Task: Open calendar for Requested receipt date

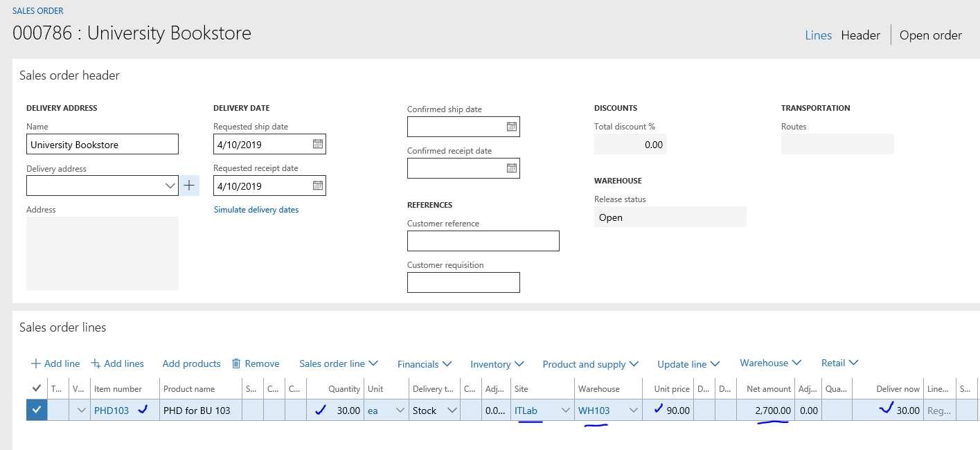Action: tap(318, 186)
